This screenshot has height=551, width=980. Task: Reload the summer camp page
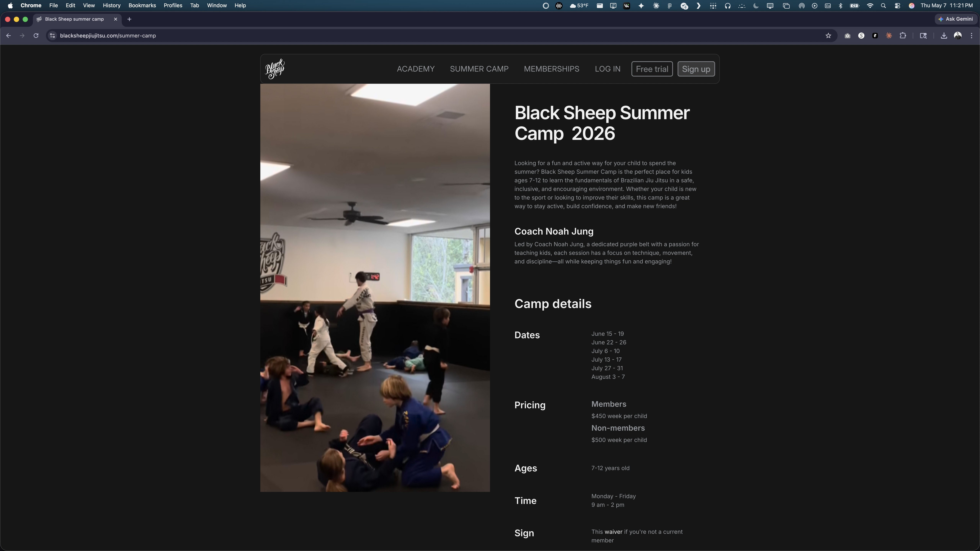point(36,36)
